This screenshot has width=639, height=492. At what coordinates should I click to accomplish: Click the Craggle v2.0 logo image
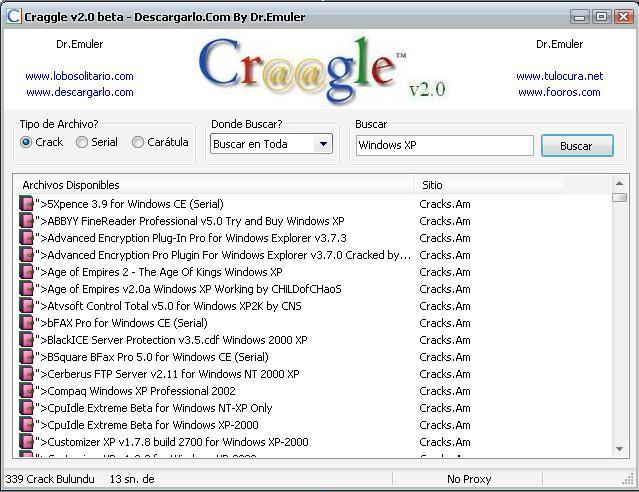click(x=322, y=69)
